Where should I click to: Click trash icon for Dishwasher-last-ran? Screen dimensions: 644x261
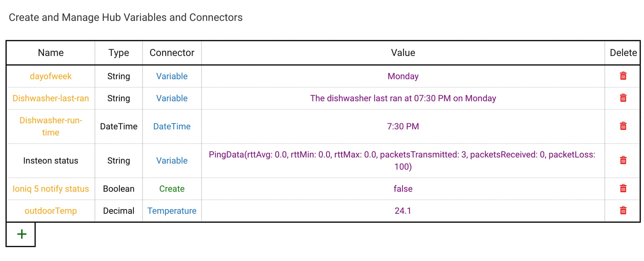pos(623,98)
